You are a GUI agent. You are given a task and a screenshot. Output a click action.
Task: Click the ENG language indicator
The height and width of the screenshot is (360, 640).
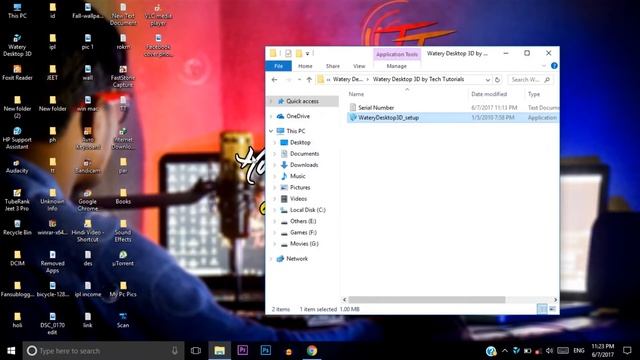pyautogui.click(x=579, y=351)
